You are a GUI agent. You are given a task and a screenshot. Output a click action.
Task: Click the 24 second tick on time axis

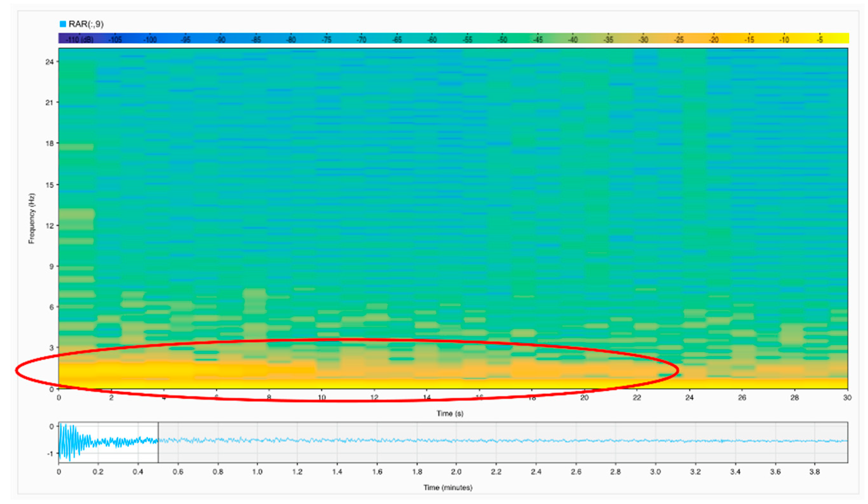point(689,398)
